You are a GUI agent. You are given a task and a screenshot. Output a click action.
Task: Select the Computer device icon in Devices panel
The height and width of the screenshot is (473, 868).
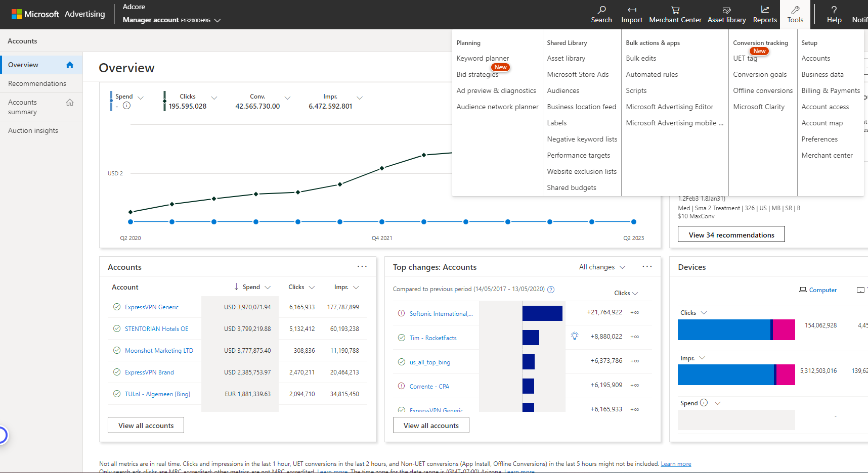[803, 290]
